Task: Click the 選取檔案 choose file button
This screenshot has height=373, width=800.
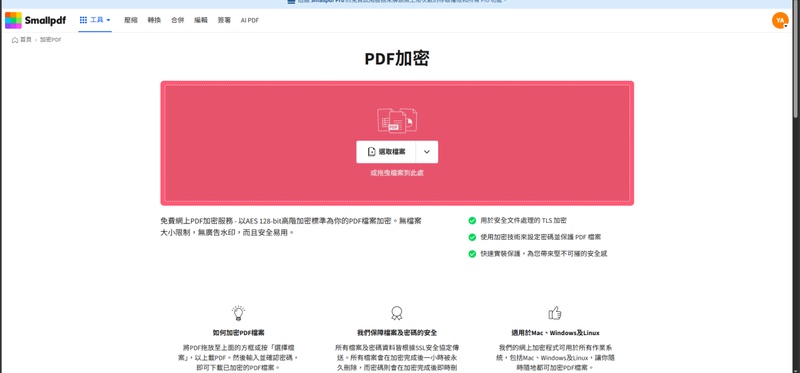Action: click(386, 152)
